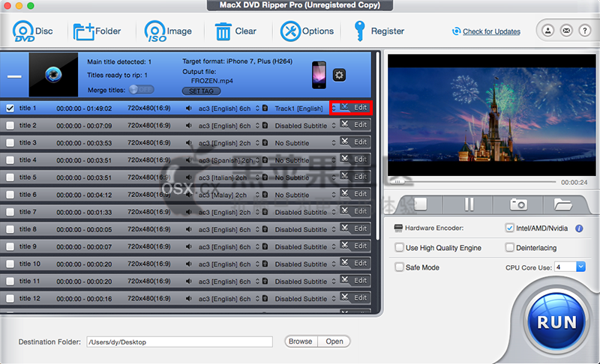
Task: Enable Use High Quality Engine
Action: 399,247
